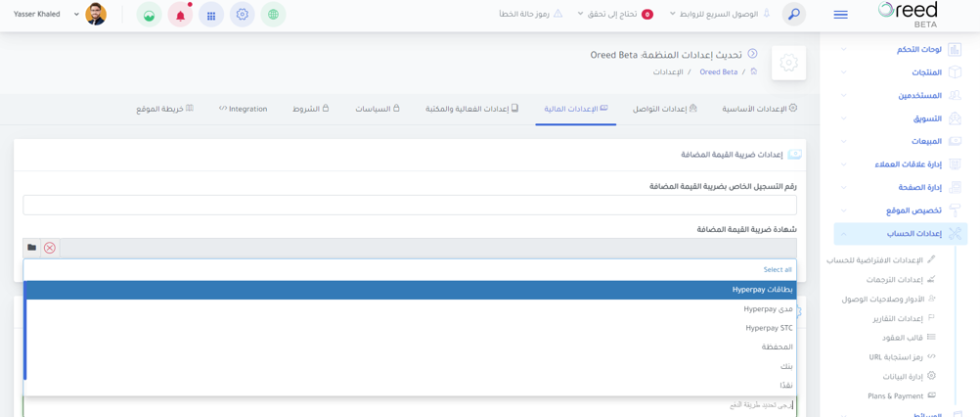The width and height of the screenshot is (980, 417).
Task: Open إعدادات الترجمات submenu item
Action: coord(901,279)
